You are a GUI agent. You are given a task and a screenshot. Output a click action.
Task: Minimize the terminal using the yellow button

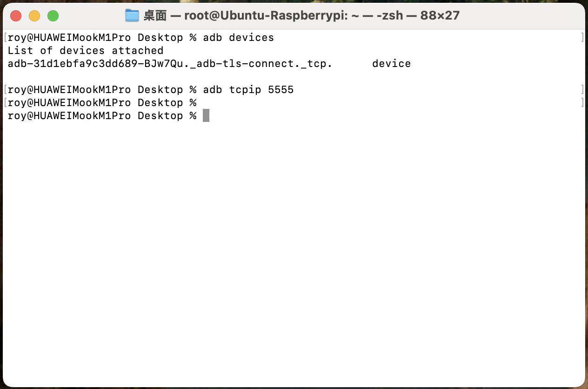(x=34, y=16)
